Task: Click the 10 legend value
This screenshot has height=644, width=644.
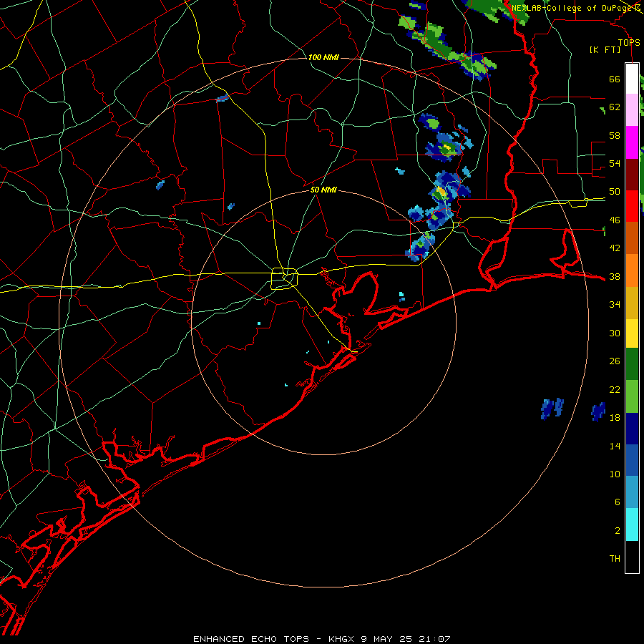Action: (615, 474)
